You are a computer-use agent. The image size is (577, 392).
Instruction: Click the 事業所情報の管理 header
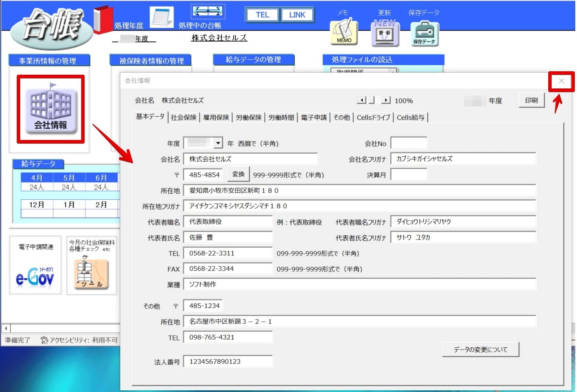(49, 61)
